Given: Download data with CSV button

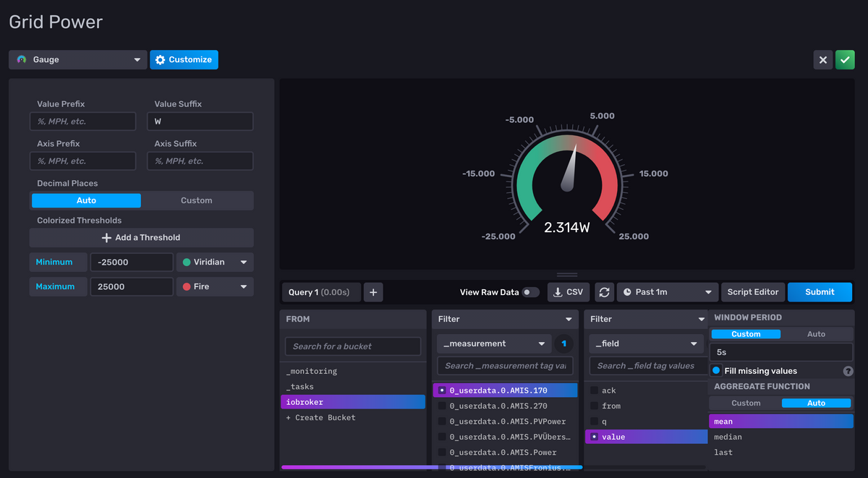Looking at the screenshot, I should point(568,292).
